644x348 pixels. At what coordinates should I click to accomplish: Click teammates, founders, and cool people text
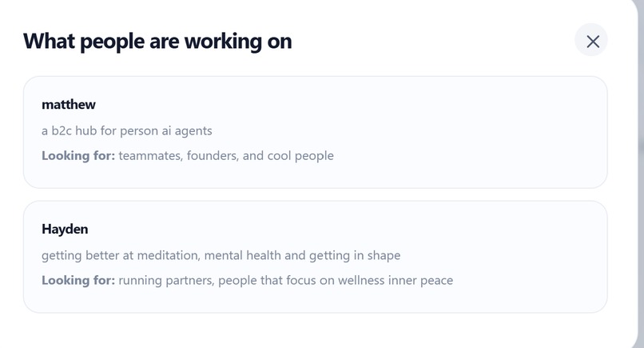[226, 155]
